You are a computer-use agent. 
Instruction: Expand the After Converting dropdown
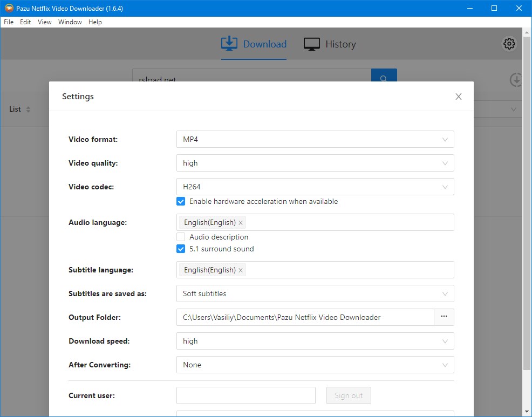click(x=315, y=365)
